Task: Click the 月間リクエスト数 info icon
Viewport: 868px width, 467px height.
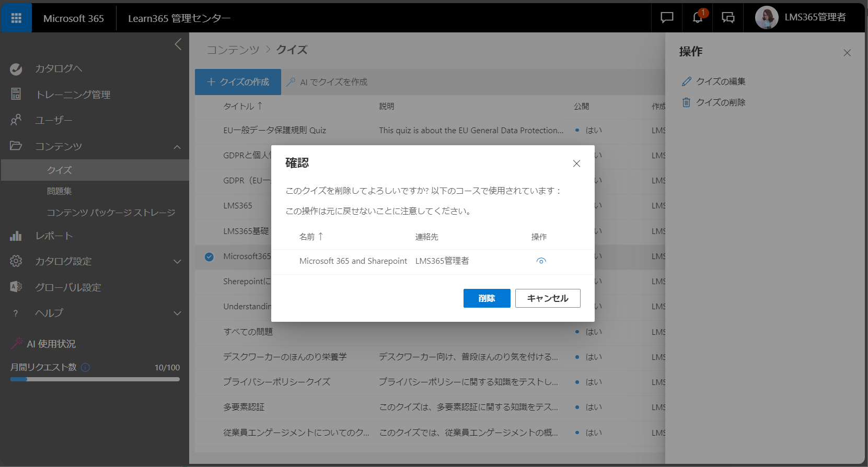Action: [x=85, y=367]
